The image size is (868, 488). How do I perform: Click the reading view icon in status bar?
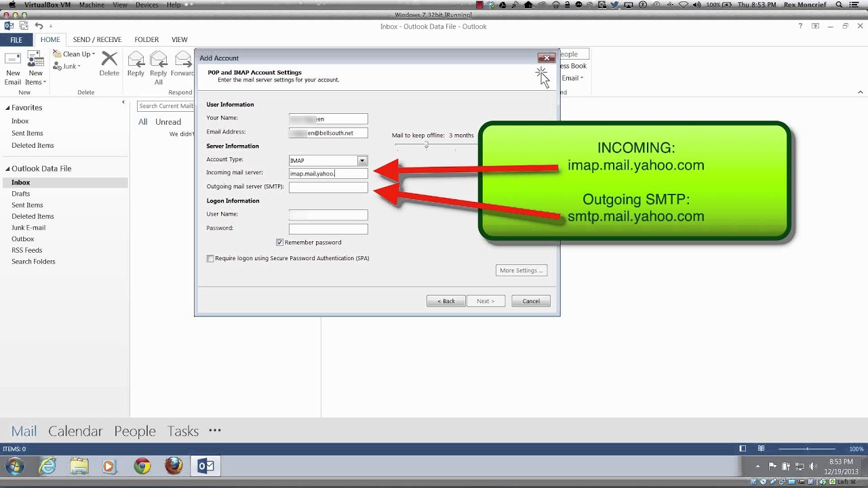click(762, 449)
